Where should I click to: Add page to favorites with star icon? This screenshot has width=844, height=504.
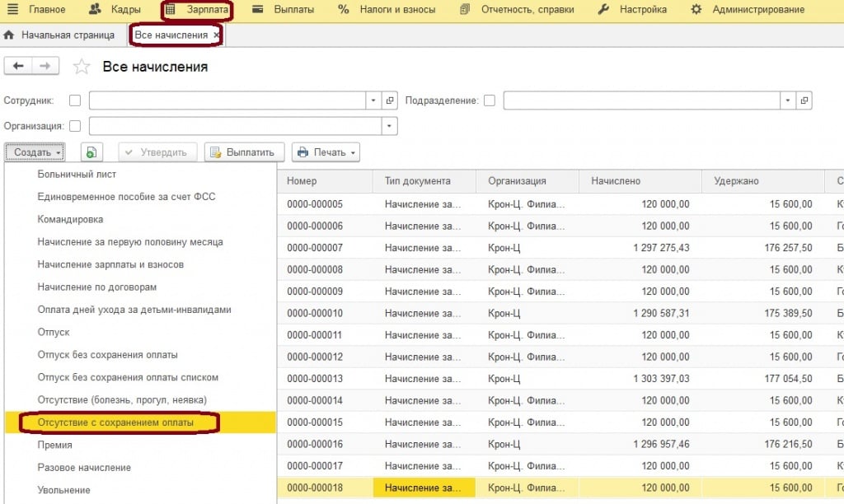[81, 67]
